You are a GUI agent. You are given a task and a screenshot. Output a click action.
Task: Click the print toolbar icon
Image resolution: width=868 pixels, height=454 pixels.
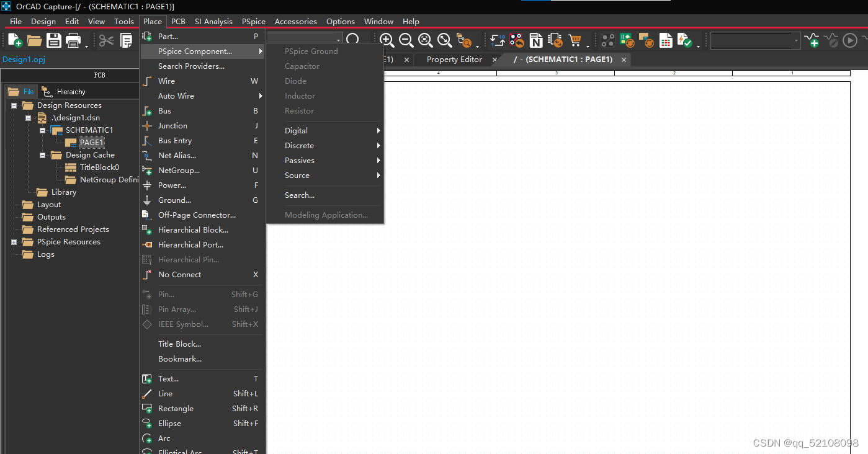[73, 41]
